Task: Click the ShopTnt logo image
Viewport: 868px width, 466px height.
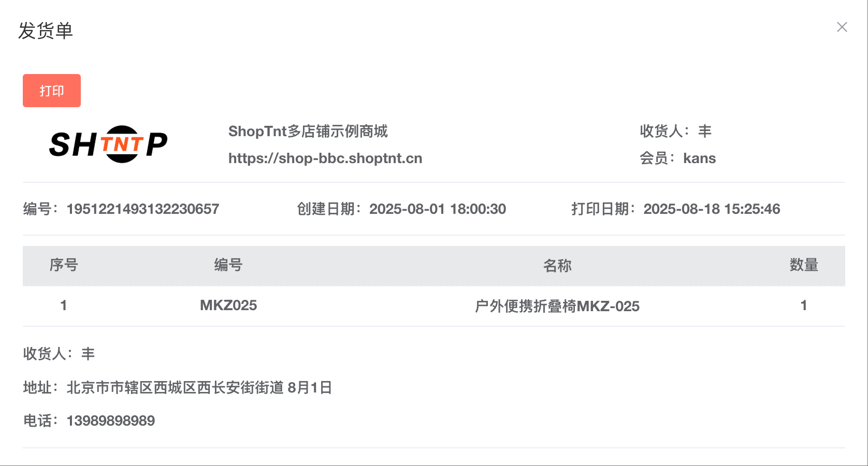Action: [108, 144]
